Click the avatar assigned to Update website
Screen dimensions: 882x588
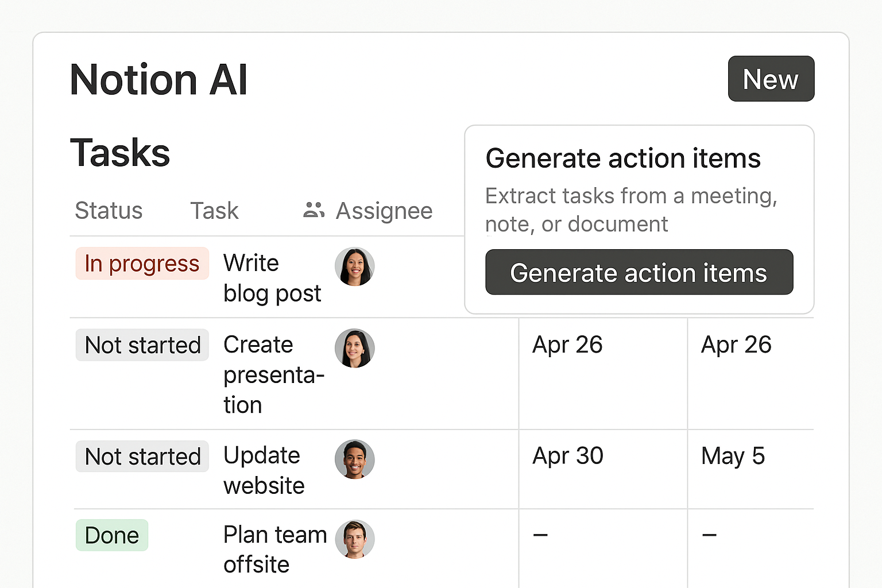[x=354, y=459]
